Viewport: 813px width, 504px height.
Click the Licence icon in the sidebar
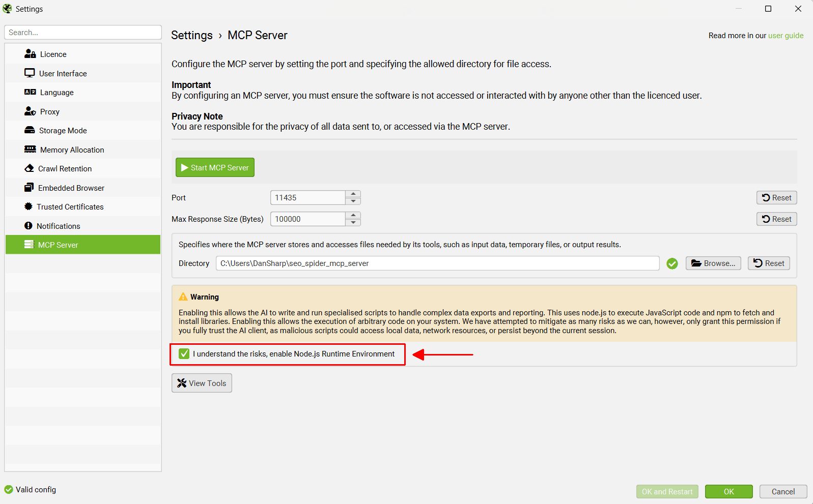click(30, 54)
